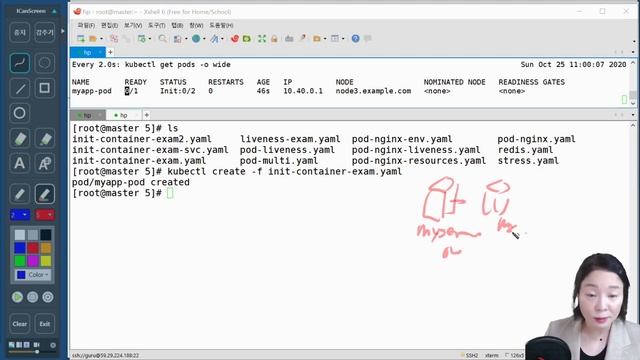This screenshot has width=640, height=360.
Task: Expand the ICanScreen side panel arrow
Action: [x=62, y=31]
